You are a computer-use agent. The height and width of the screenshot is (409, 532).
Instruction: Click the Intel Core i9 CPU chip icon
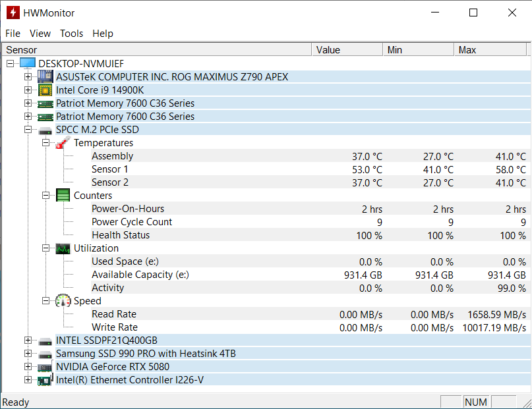pos(45,90)
